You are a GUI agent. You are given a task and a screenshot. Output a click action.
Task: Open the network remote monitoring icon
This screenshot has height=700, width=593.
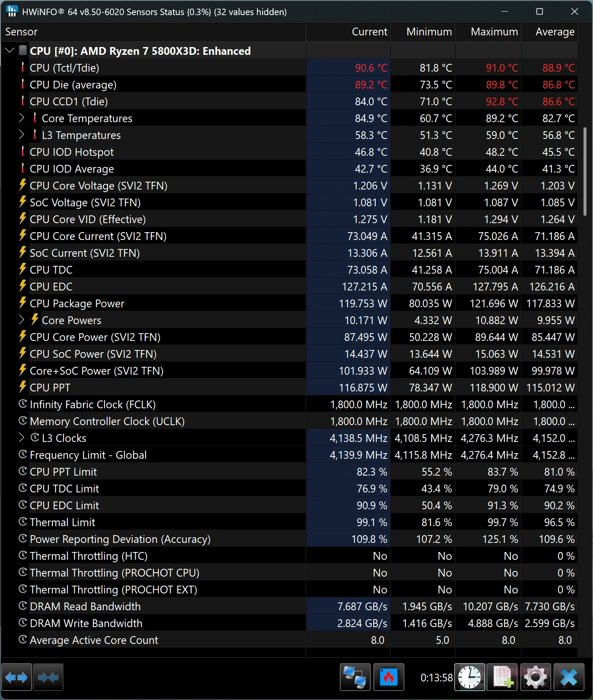355,678
